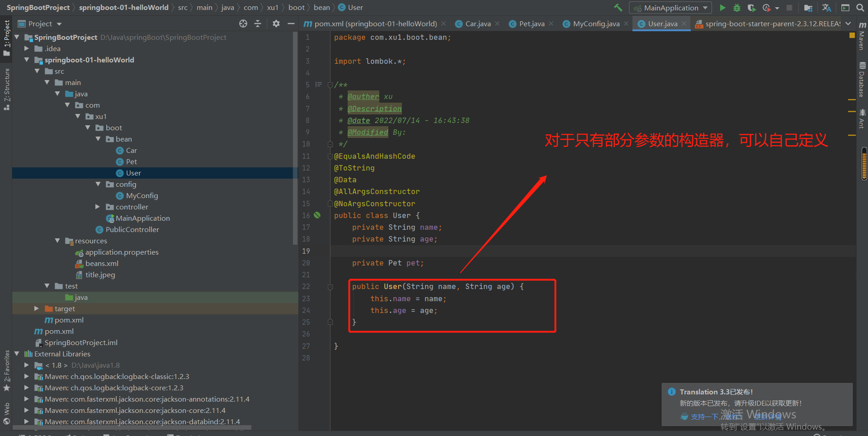
Task: Close the MyConfig.java tab
Action: coord(626,24)
